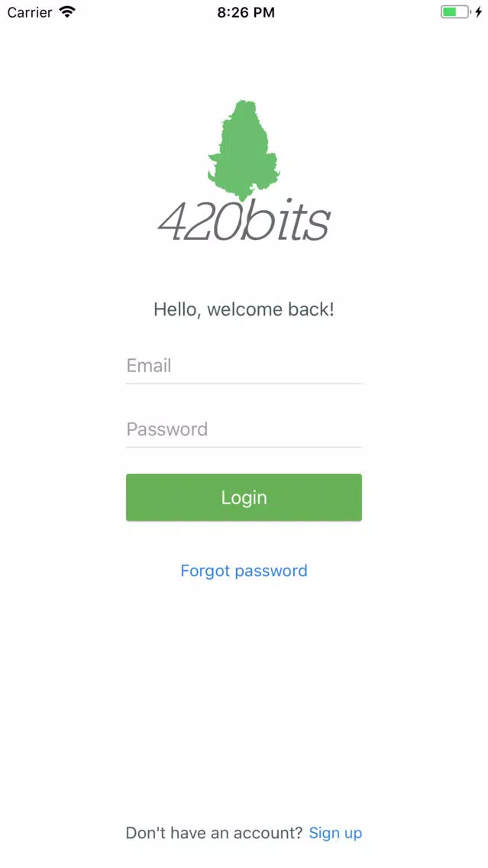Select the underline beneath the Password field

tap(244, 447)
